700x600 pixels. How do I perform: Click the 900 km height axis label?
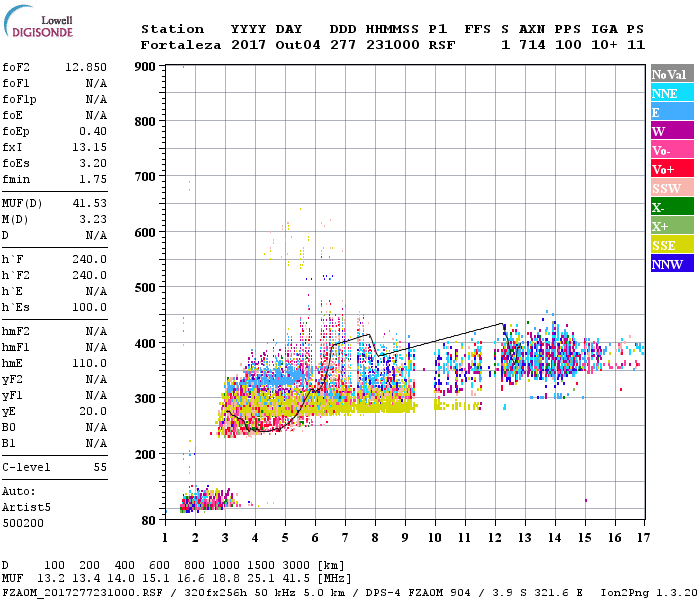point(146,67)
